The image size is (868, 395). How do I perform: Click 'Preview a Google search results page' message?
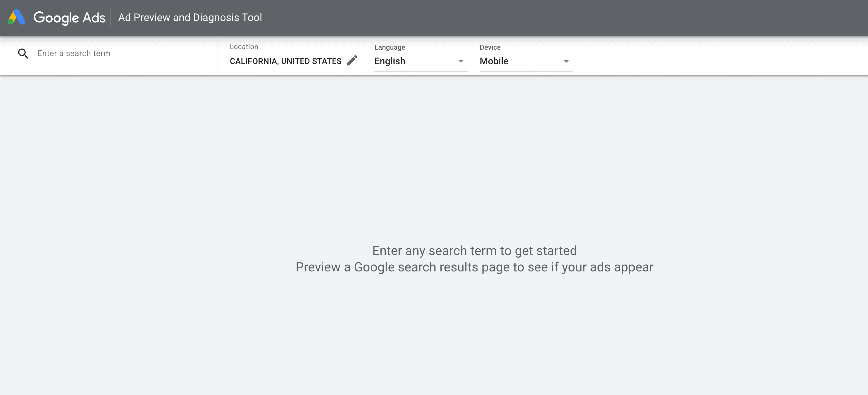474,267
